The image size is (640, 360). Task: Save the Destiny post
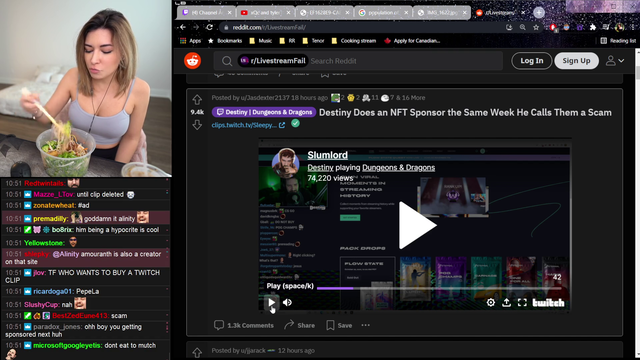[x=339, y=325]
